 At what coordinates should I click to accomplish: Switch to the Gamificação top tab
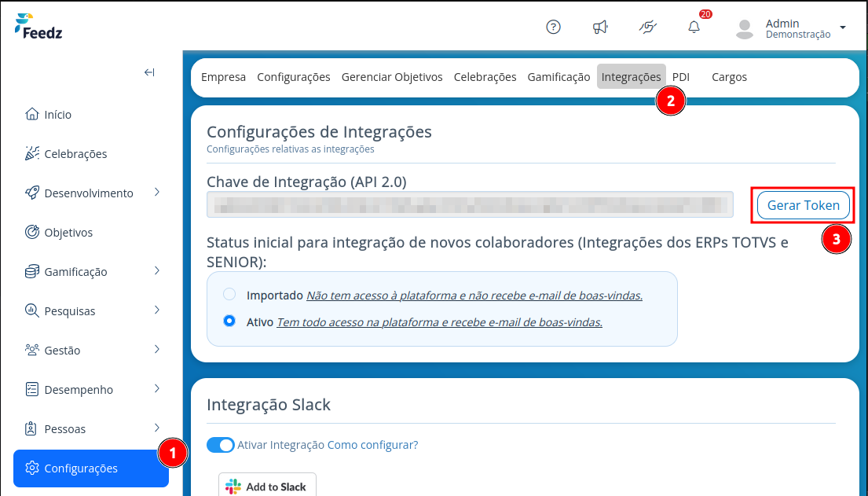(x=559, y=77)
